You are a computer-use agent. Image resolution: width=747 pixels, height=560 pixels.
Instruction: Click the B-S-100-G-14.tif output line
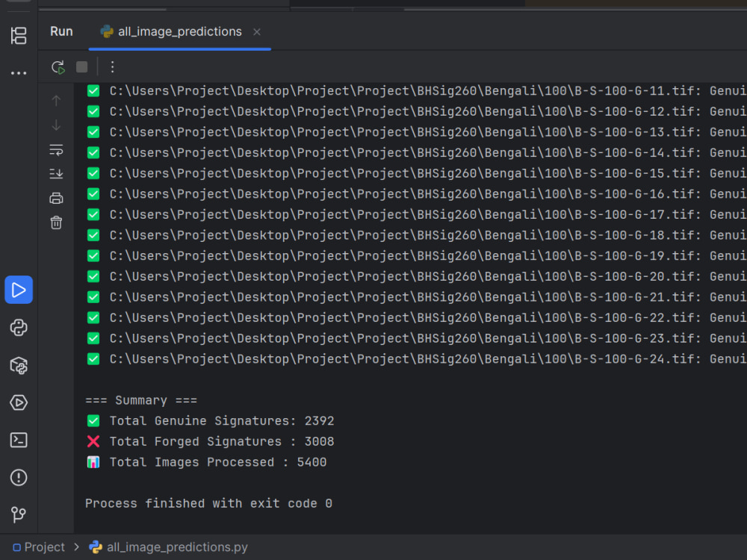coord(416,153)
